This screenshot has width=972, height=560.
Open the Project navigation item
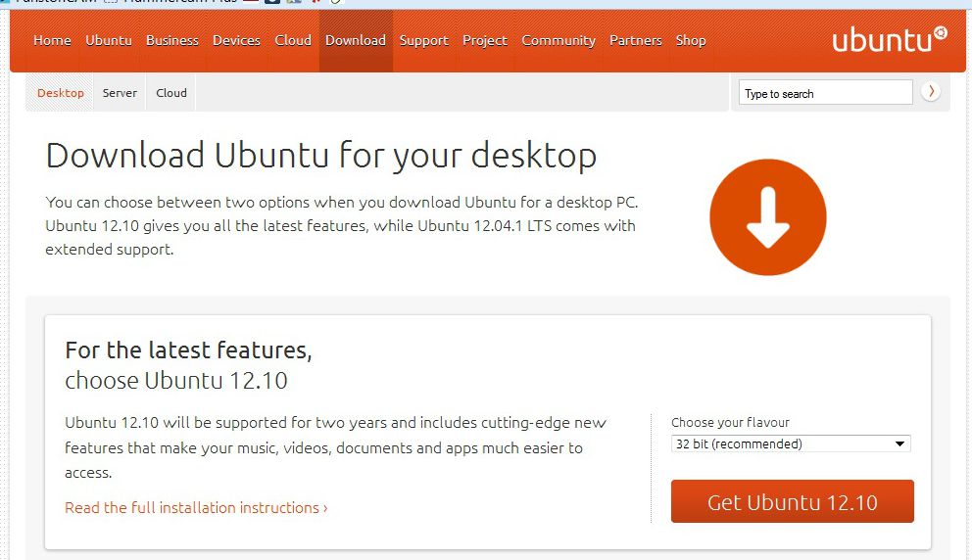click(485, 40)
